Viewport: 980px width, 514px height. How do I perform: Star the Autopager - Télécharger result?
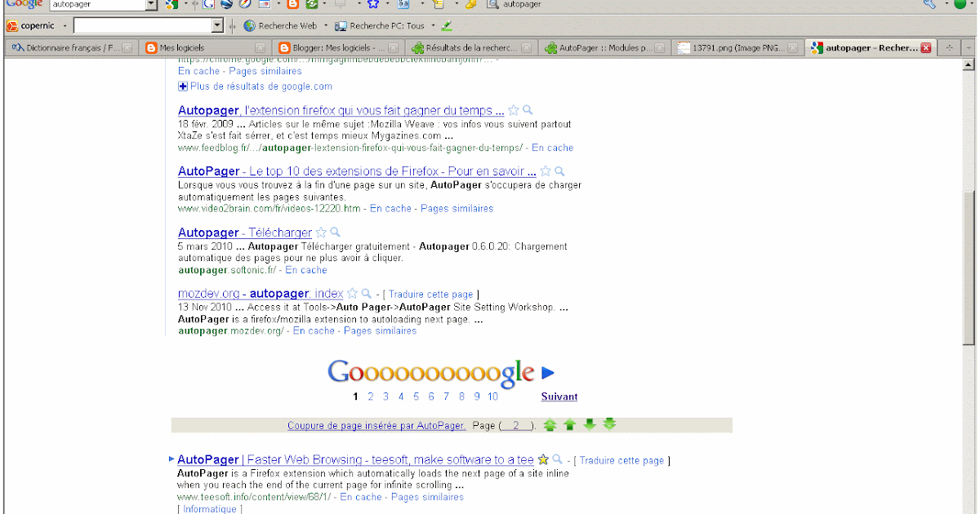pyautogui.click(x=321, y=233)
